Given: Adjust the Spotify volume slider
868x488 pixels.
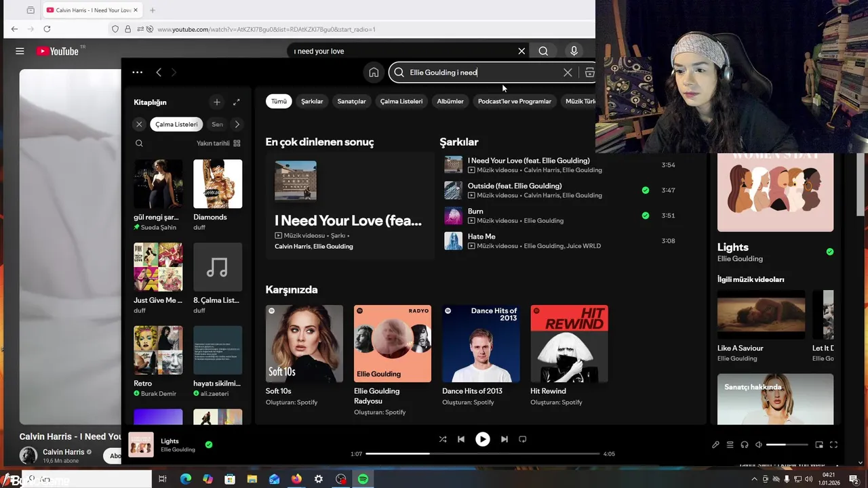Looking at the screenshot, I should [x=787, y=445].
